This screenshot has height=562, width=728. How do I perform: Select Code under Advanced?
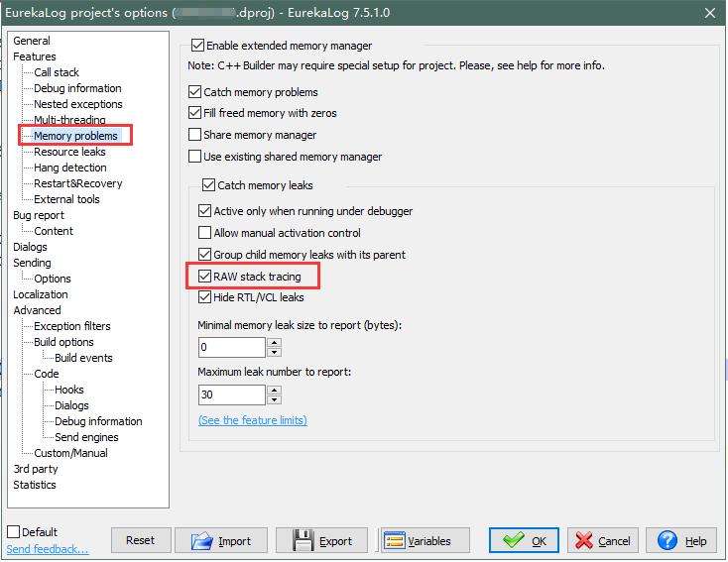(x=47, y=374)
